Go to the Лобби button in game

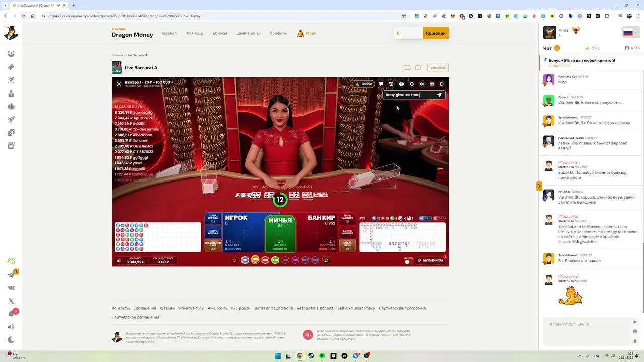363,84
